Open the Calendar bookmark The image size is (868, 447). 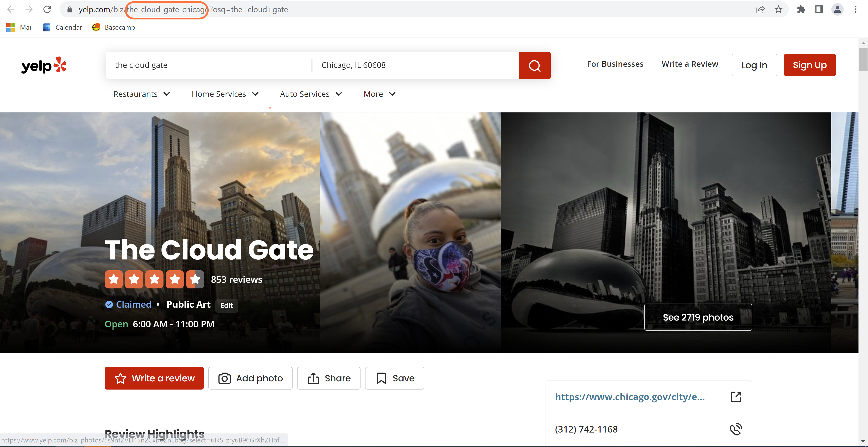point(63,27)
